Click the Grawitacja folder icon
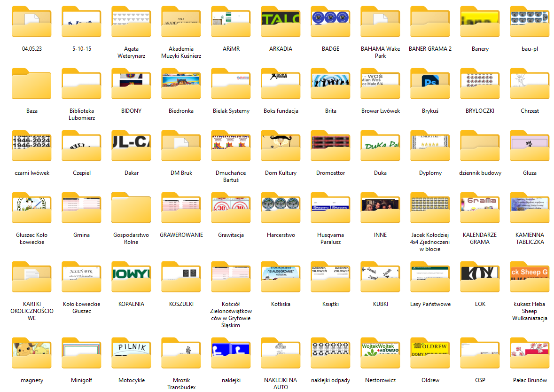 (231, 208)
